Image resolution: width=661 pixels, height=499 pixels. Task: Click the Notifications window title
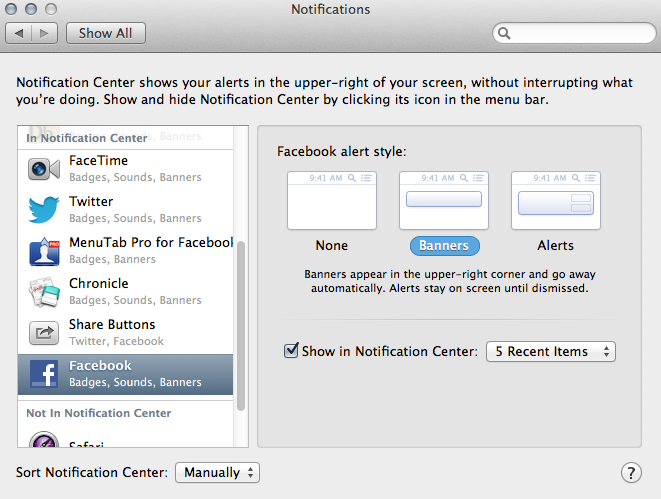330,9
